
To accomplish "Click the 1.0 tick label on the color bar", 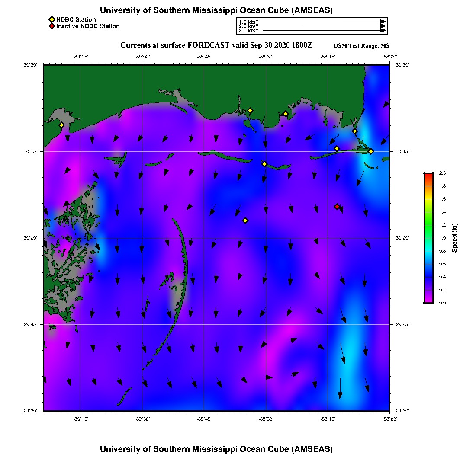I will click(441, 238).
